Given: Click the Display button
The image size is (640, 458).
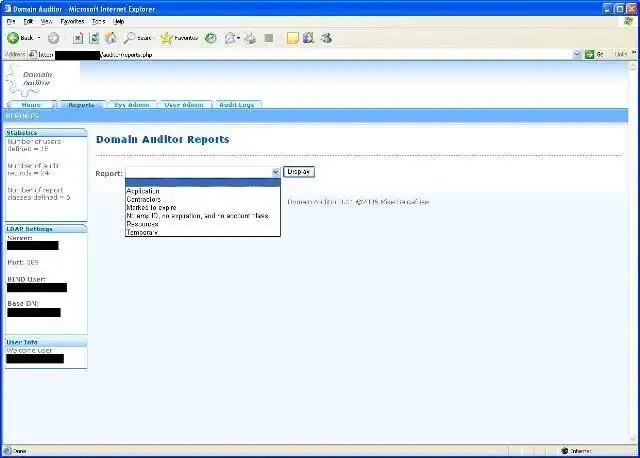Looking at the screenshot, I should [299, 172].
